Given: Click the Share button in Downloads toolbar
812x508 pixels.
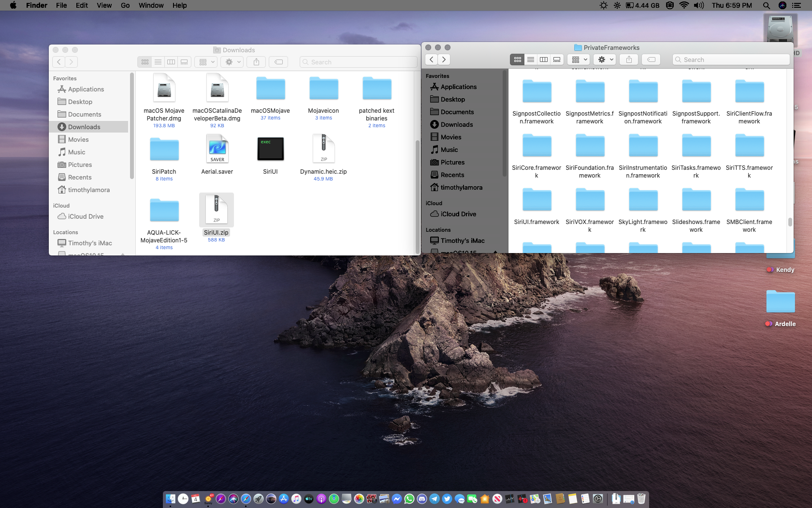Looking at the screenshot, I should (x=257, y=62).
